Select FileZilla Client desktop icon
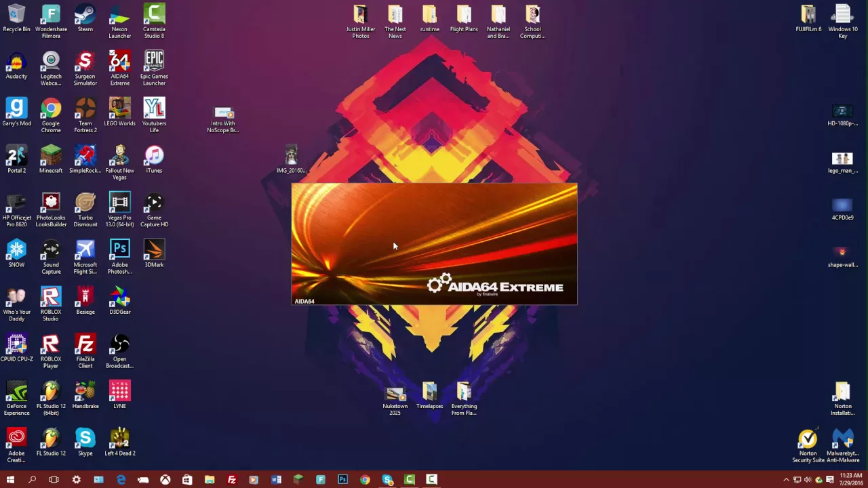This screenshot has width=868, height=488. point(85,352)
